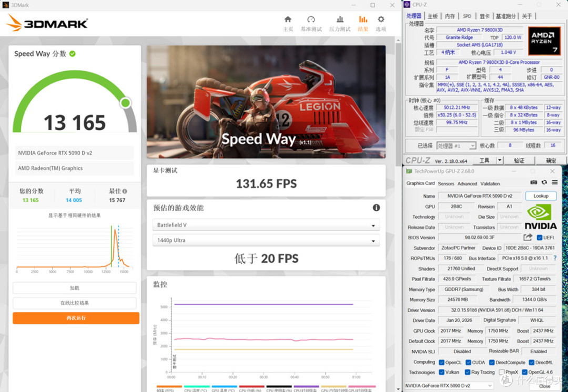The height and width of the screenshot is (392, 568).
Task: Switch to CPU-Z 内存 tab
Action: pyautogui.click(x=450, y=16)
